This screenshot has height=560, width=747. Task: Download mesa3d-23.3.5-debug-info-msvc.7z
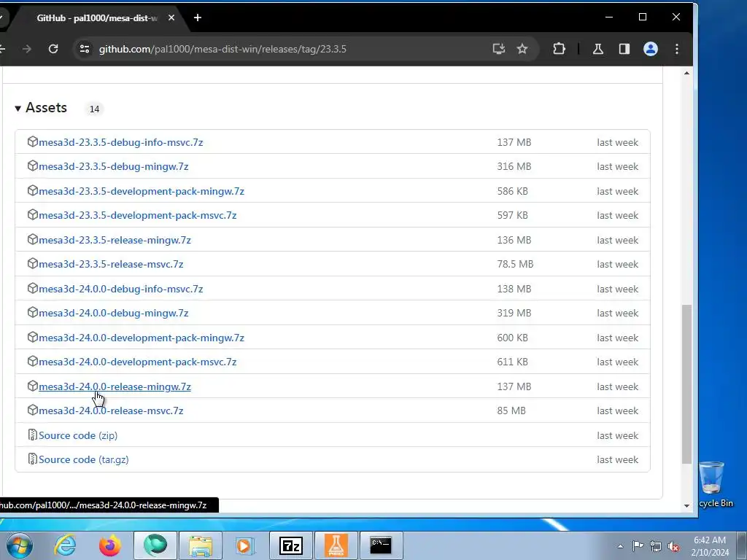(x=120, y=142)
